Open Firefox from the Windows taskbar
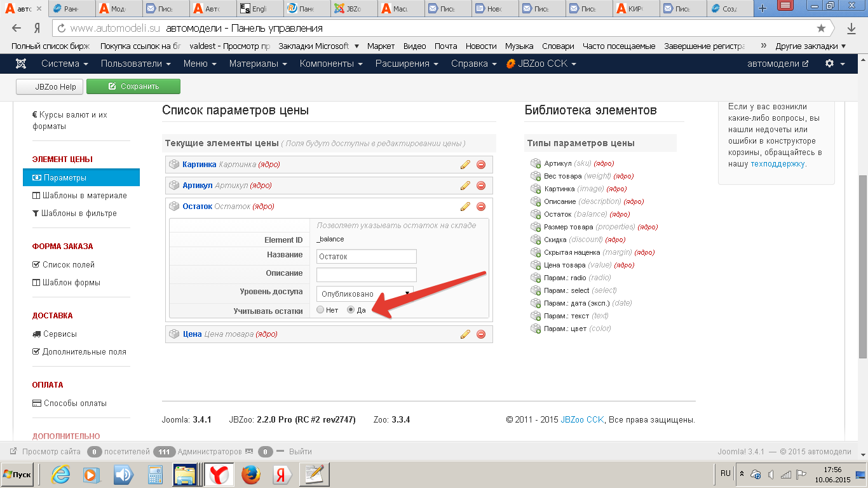868x488 pixels. (x=251, y=475)
